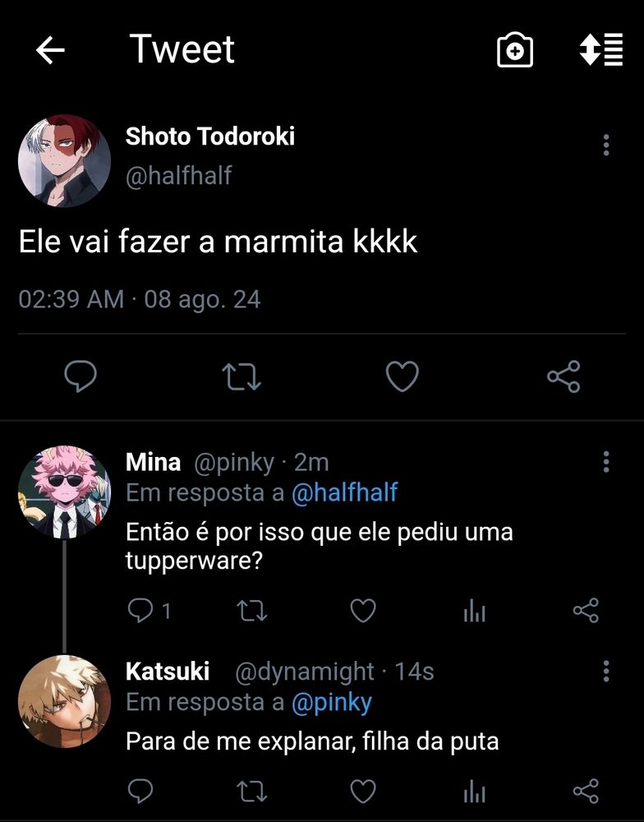Open the @halfhalf mention link
644x822 pixels.
(344, 492)
